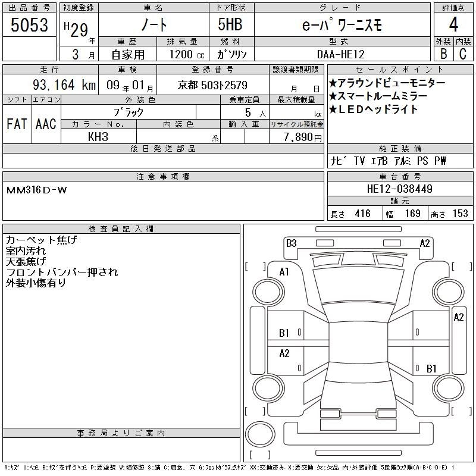
Task: Click inspection date 09年01月
Action: 130,85
